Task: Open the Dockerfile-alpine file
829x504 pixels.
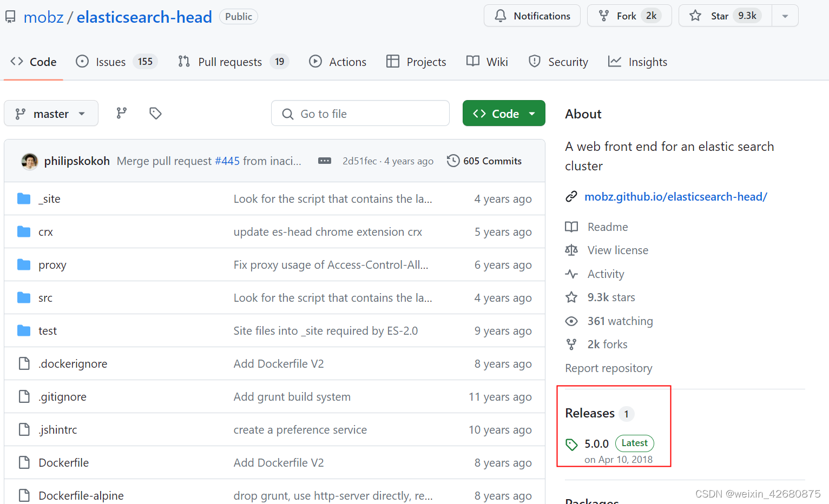Action: pos(81,496)
